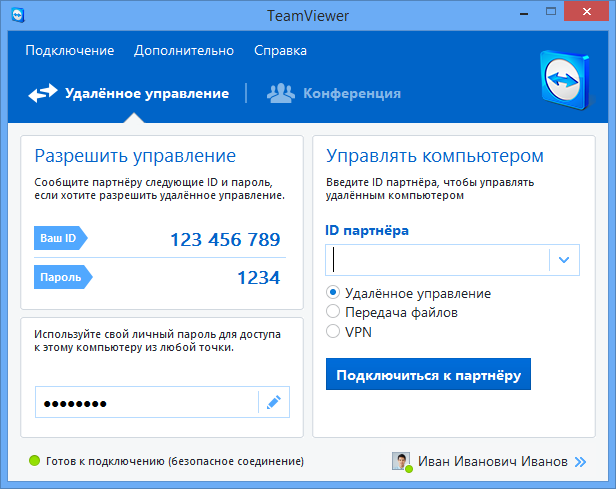Click the Управлять компьютером heading
Viewport: 616px width, 489px height.
(435, 156)
